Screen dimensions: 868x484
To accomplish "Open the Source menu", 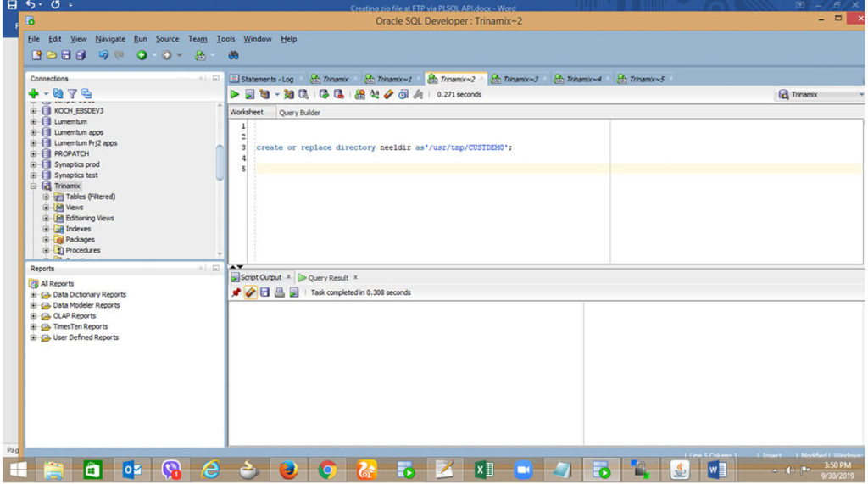I will [x=167, y=39].
